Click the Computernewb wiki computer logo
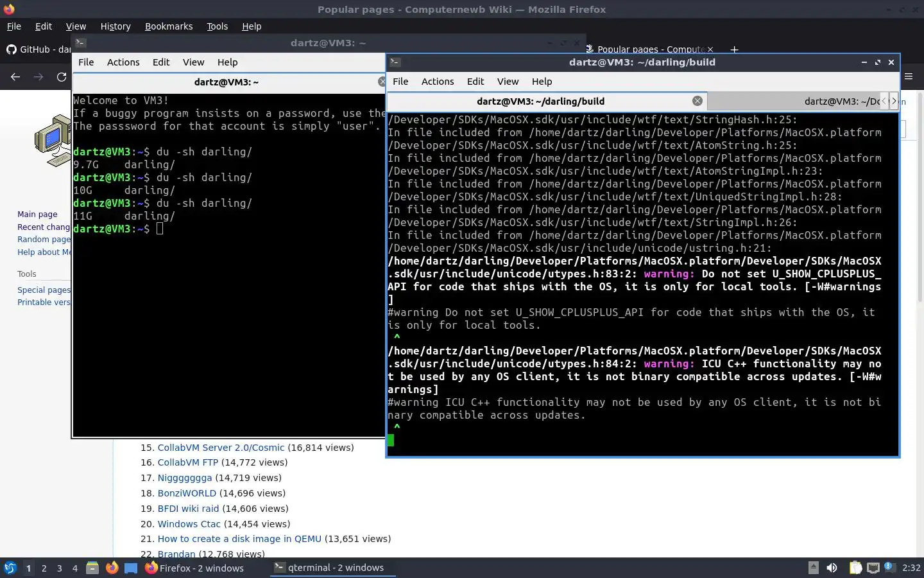924x578 pixels. click(x=53, y=141)
